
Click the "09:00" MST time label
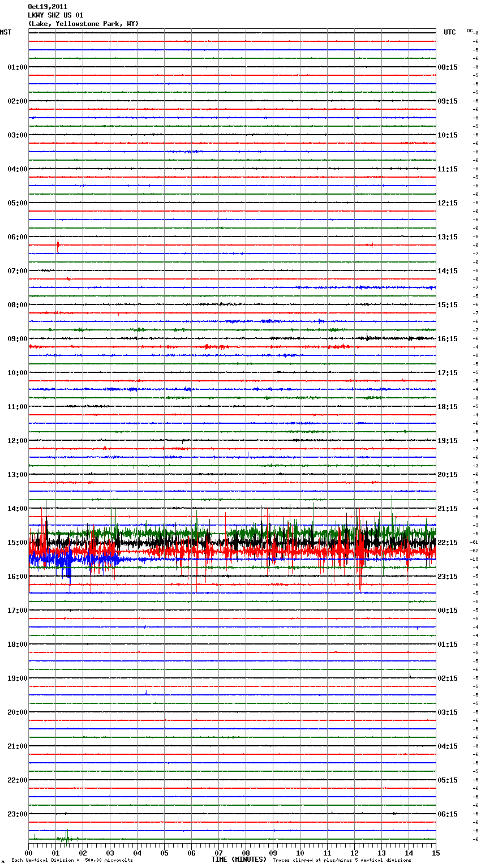pyautogui.click(x=18, y=339)
